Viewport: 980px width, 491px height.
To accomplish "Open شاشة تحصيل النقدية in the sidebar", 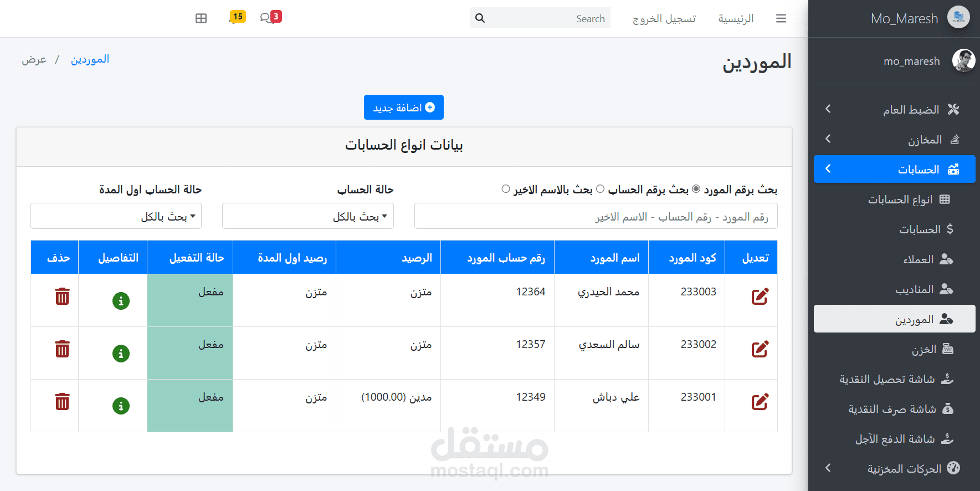I will tap(895, 379).
